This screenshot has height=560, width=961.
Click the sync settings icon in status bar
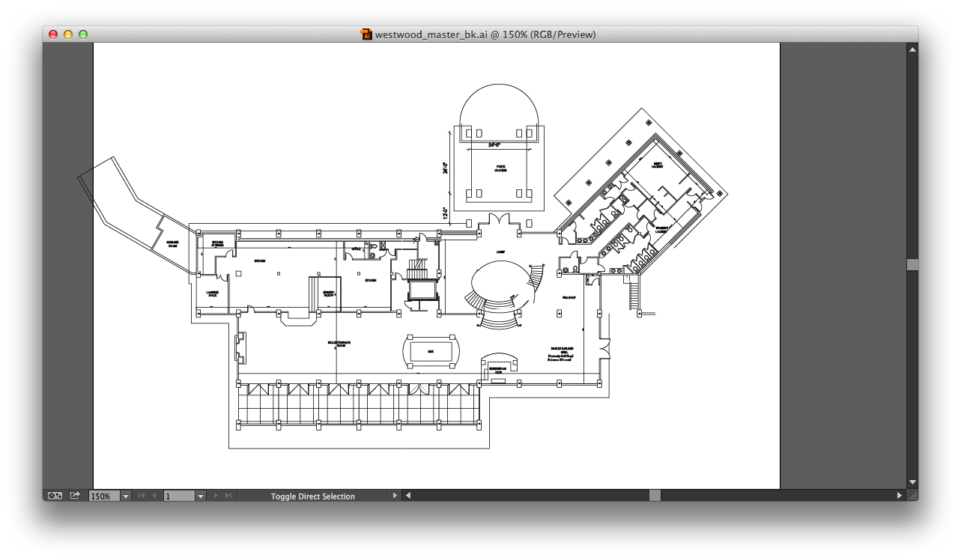[55, 496]
